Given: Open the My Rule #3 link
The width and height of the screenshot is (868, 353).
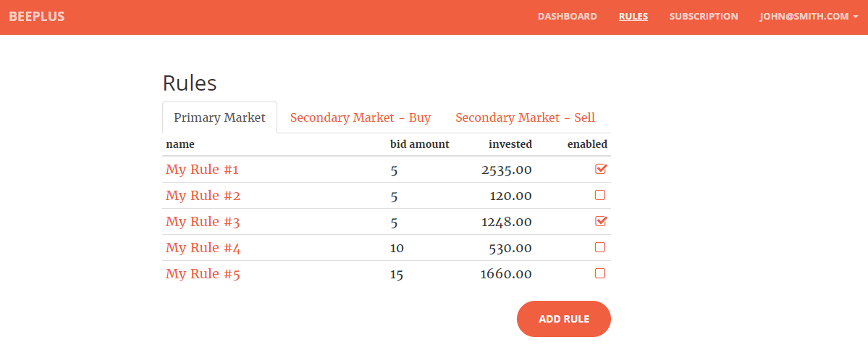Looking at the screenshot, I should click(203, 222).
